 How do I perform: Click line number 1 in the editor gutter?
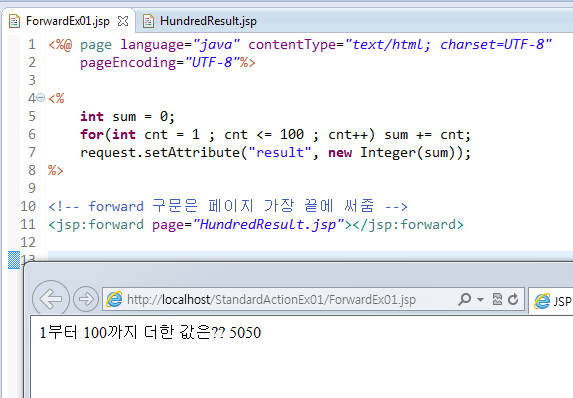coord(32,44)
